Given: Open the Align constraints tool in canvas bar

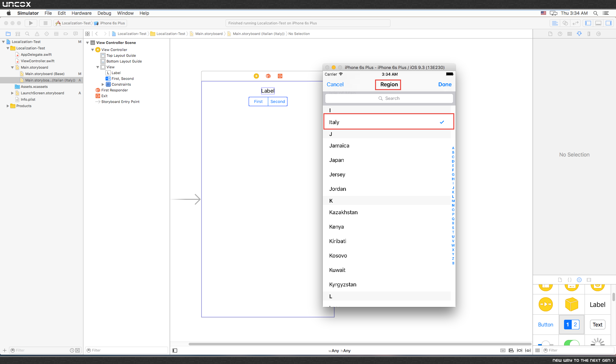Looking at the screenshot, I should [511, 351].
